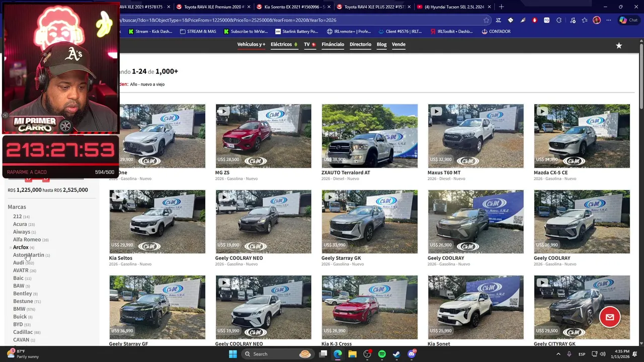Click microphone icon in system tray
The image size is (644, 362).
point(569,354)
